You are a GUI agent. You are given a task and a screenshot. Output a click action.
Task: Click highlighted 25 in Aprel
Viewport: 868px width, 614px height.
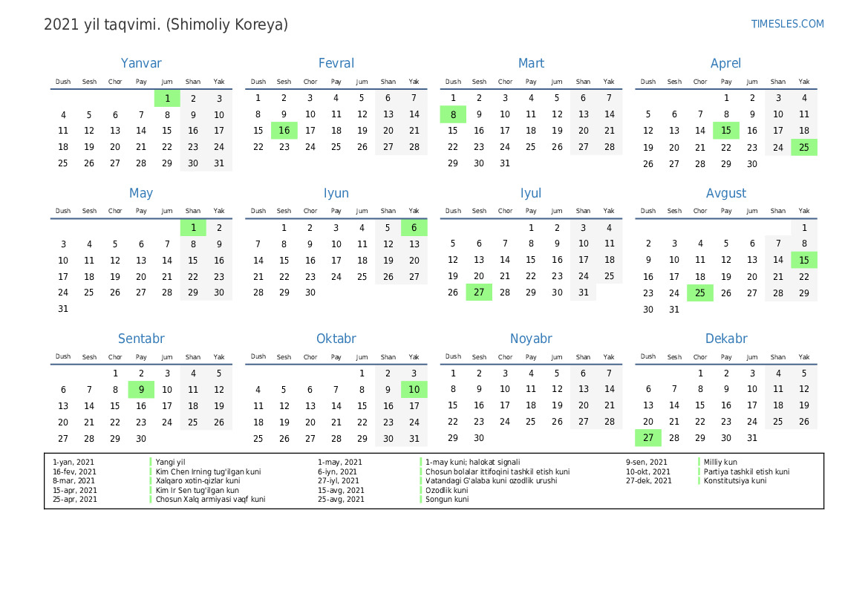[x=804, y=147]
